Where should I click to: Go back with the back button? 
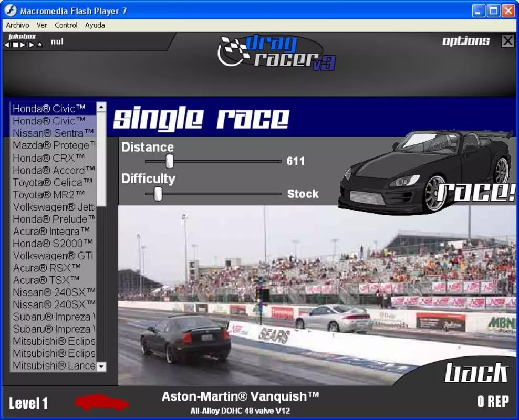[x=476, y=373]
